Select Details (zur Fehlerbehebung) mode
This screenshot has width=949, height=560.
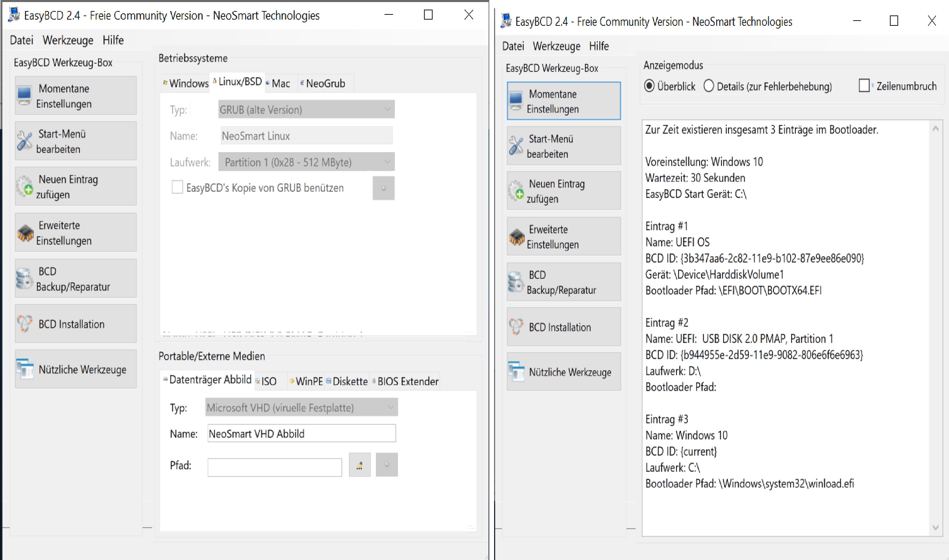point(708,86)
